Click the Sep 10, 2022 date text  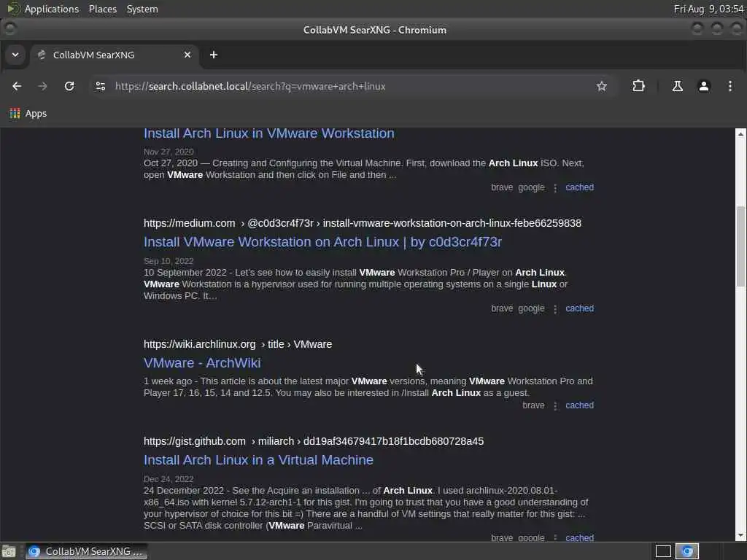click(x=169, y=261)
